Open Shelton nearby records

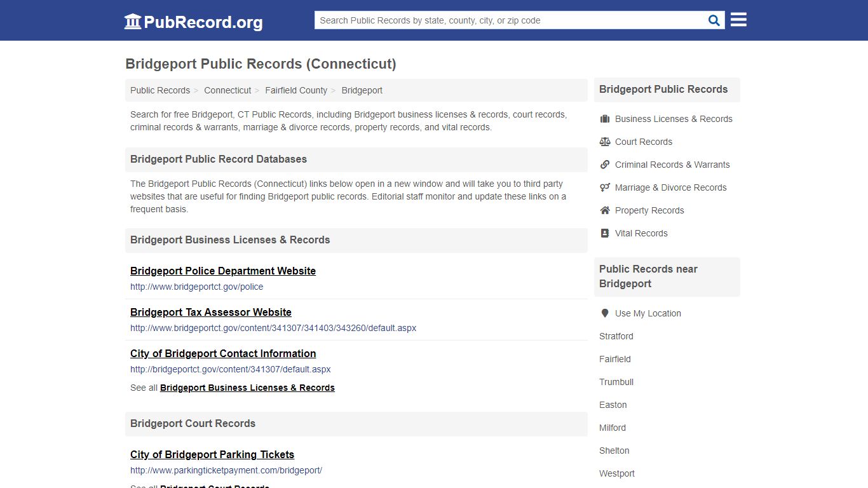pyautogui.click(x=614, y=451)
